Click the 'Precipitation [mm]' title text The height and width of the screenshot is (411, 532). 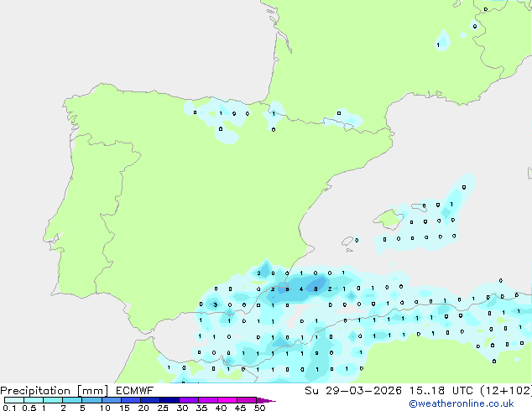point(55,391)
